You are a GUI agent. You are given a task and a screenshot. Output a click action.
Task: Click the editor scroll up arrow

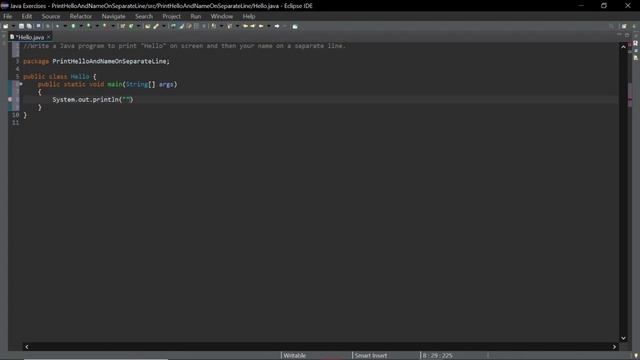(623, 47)
